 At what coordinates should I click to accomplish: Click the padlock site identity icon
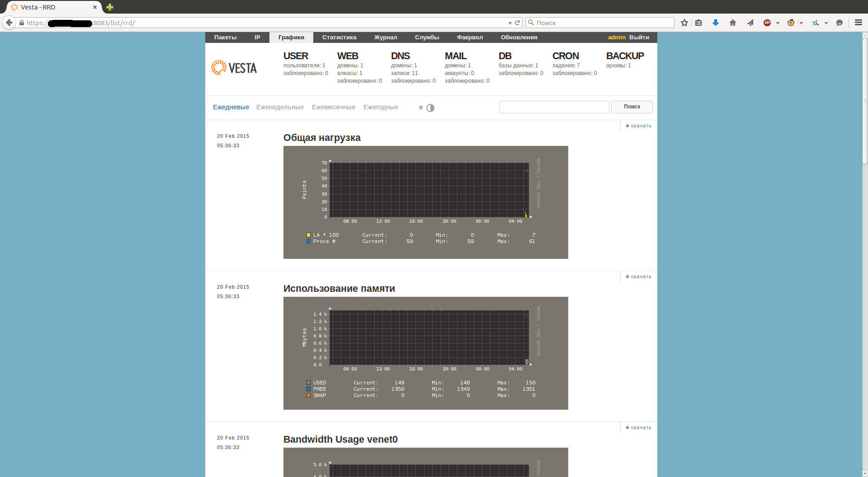[22, 23]
